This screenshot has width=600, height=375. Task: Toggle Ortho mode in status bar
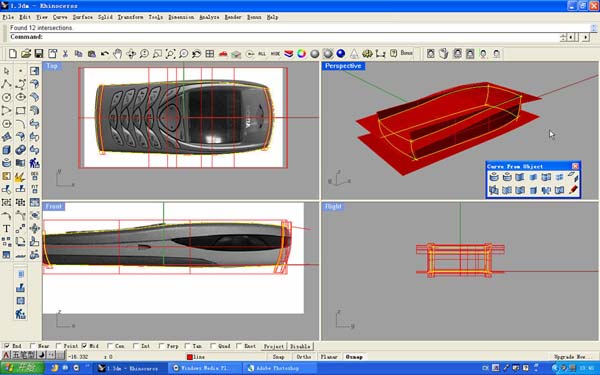coord(304,357)
